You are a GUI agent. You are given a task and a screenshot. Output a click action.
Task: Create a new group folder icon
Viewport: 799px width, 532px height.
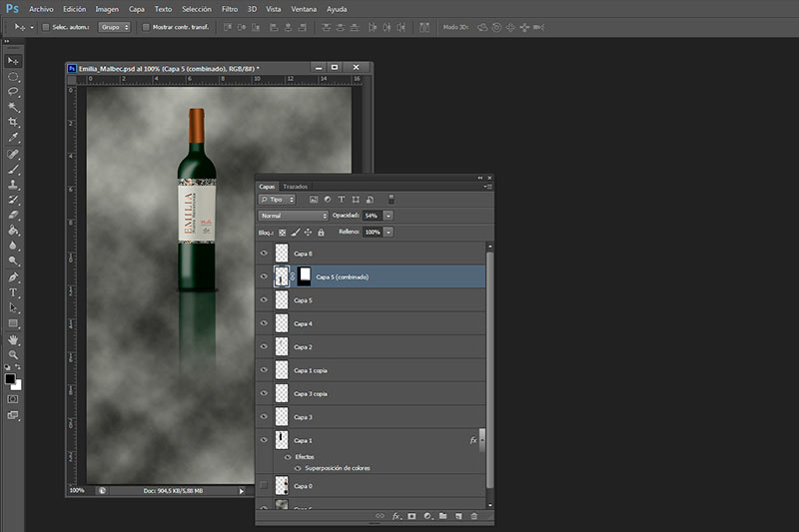click(442, 516)
